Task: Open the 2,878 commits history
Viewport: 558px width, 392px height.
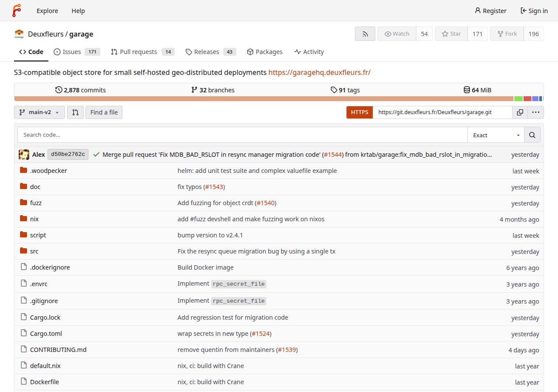Action: point(81,90)
